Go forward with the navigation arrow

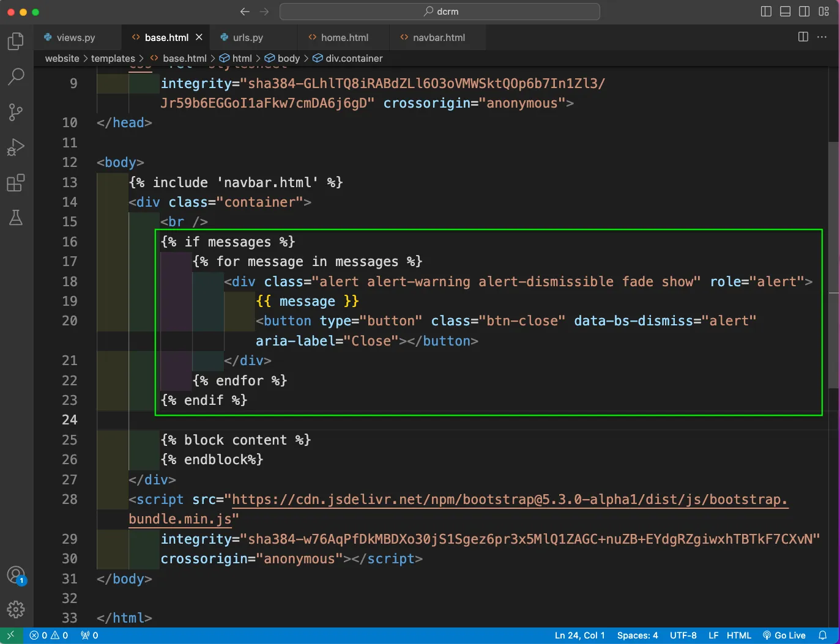pos(264,12)
